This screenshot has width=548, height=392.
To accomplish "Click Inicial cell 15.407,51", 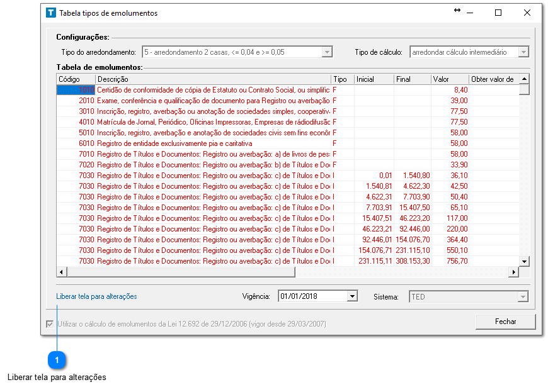I will coord(374,218).
